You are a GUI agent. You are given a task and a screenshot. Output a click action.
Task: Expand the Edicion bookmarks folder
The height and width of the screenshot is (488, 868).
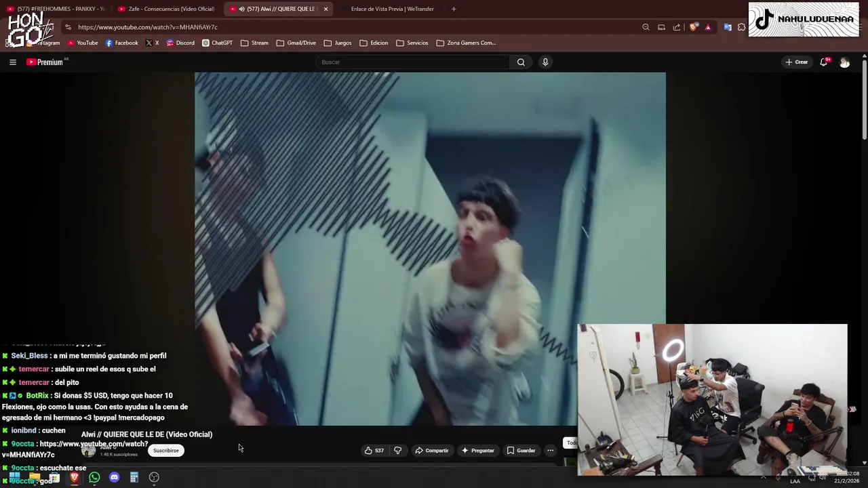click(374, 43)
